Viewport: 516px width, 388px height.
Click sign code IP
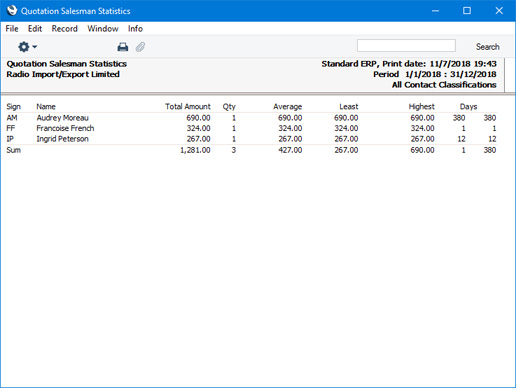(10, 139)
